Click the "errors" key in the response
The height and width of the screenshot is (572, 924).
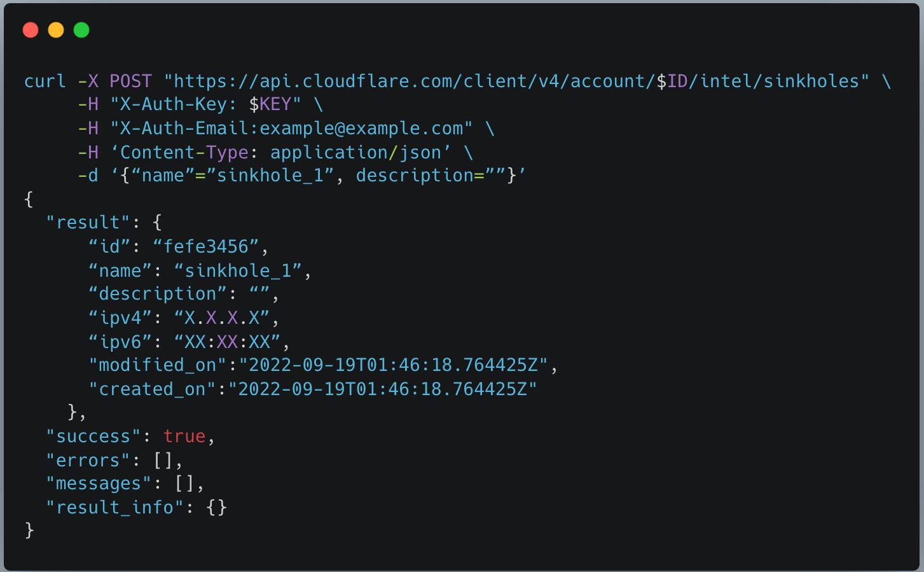coord(88,461)
